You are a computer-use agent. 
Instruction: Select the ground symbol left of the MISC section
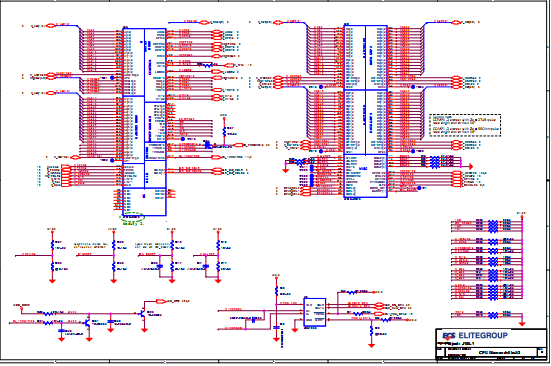click(285, 170)
